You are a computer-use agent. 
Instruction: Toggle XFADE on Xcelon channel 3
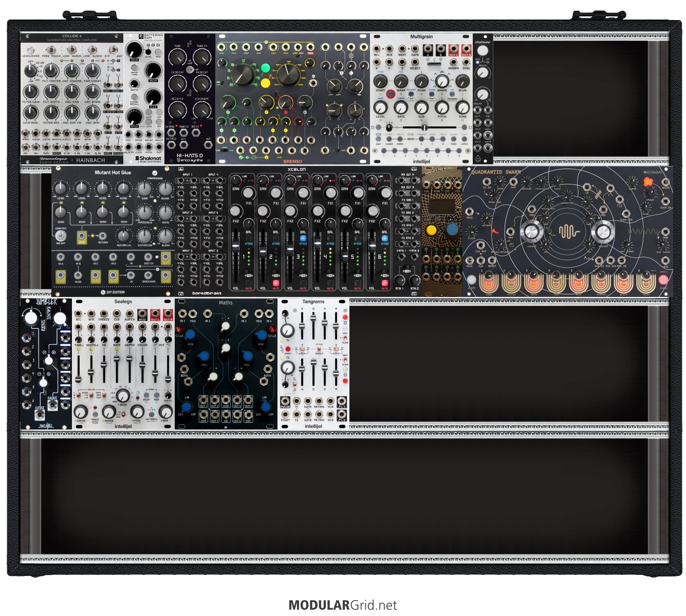click(303, 238)
